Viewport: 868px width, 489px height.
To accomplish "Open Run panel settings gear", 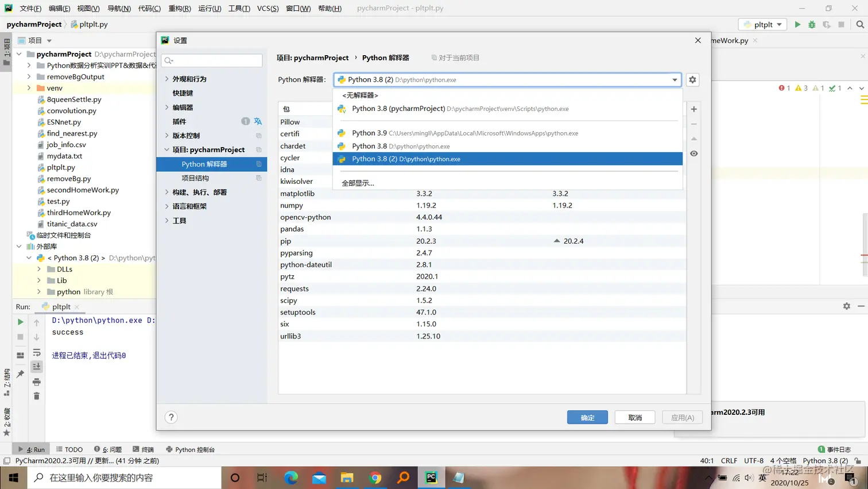I will (x=846, y=306).
